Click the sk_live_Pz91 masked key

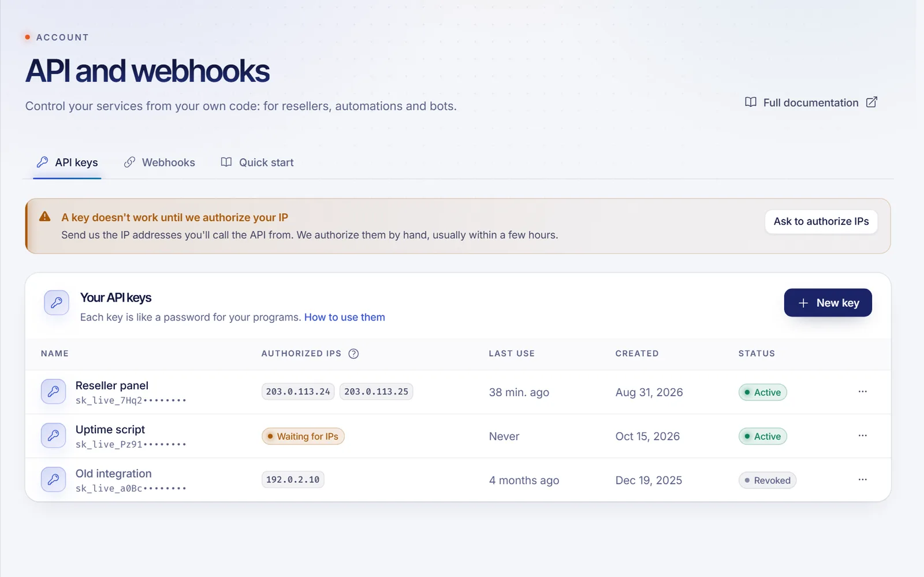pyautogui.click(x=131, y=444)
